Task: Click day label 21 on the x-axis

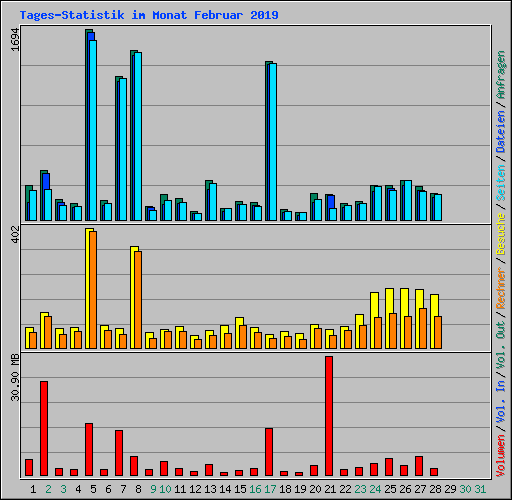Action: tap(330, 489)
